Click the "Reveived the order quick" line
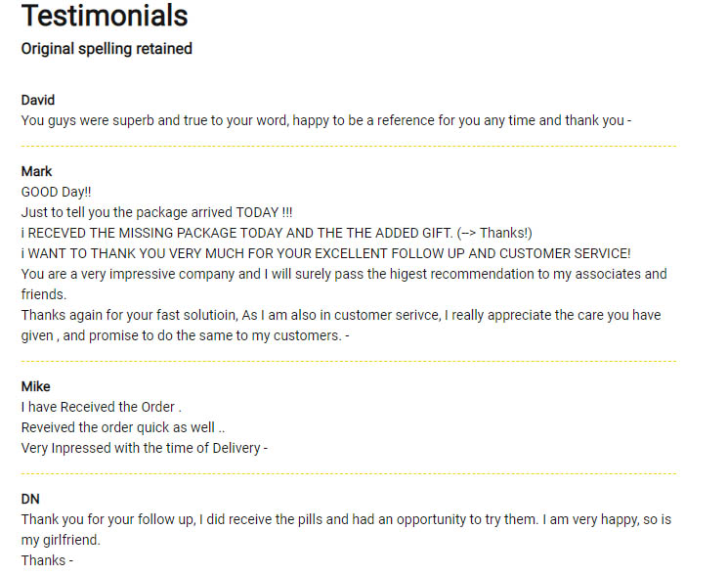Screen dimensions: 728x575 (x=123, y=428)
